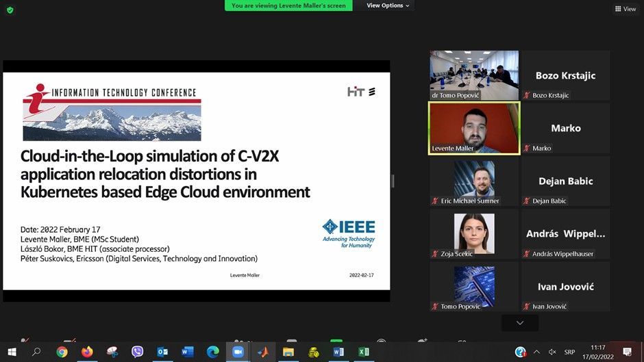Click the screen share notification banner
Viewport: 644px width, 362px height.
[x=289, y=5]
